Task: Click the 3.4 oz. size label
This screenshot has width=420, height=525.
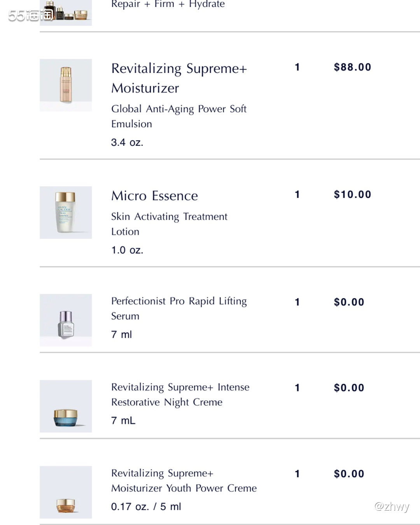Action: point(127,142)
